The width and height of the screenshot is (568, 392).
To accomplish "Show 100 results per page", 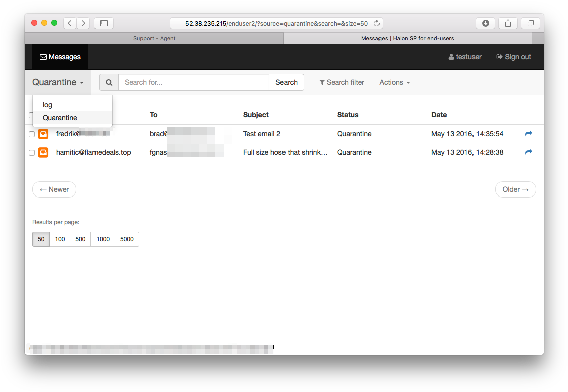I will [x=60, y=239].
